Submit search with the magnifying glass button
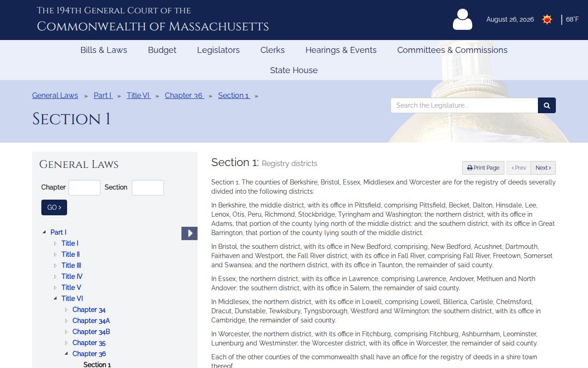The width and height of the screenshot is (588, 368). pos(547,105)
